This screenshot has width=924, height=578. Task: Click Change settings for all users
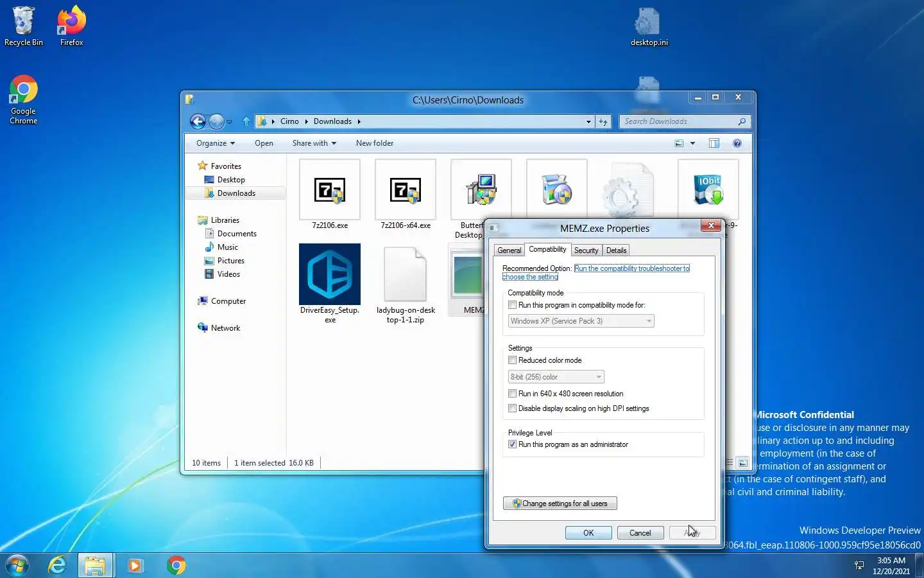pos(560,504)
